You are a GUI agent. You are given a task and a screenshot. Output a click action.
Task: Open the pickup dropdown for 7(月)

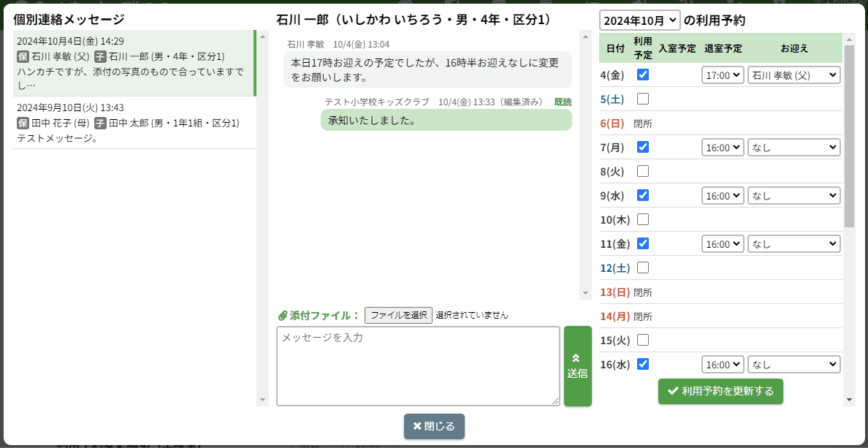click(793, 147)
